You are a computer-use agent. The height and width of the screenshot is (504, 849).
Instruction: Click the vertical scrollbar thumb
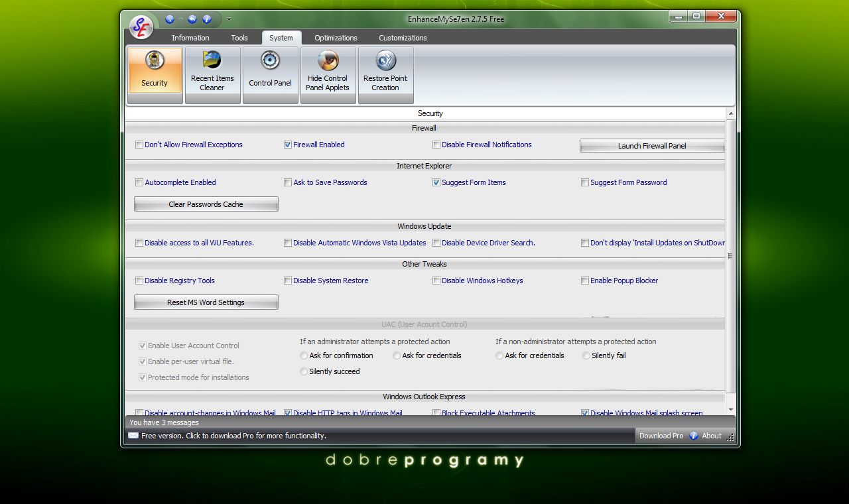(x=730, y=256)
